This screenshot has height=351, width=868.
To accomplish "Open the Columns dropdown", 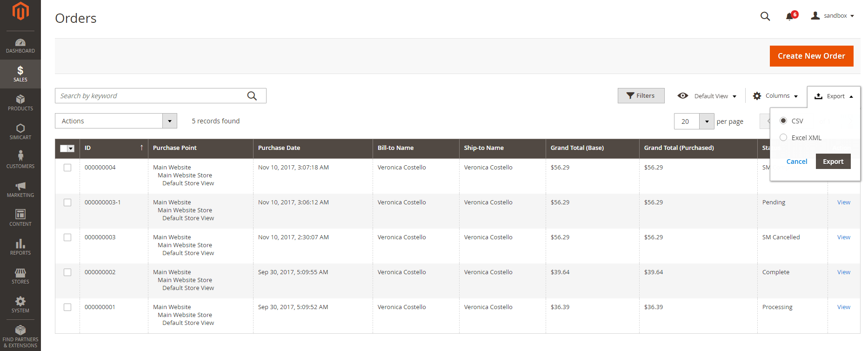I will (775, 96).
